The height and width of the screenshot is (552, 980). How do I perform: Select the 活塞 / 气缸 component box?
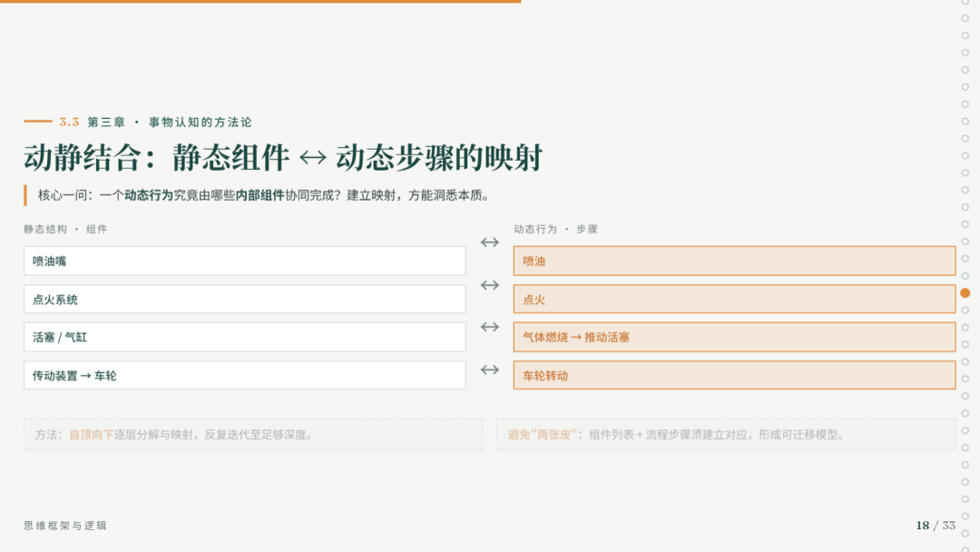click(x=245, y=337)
